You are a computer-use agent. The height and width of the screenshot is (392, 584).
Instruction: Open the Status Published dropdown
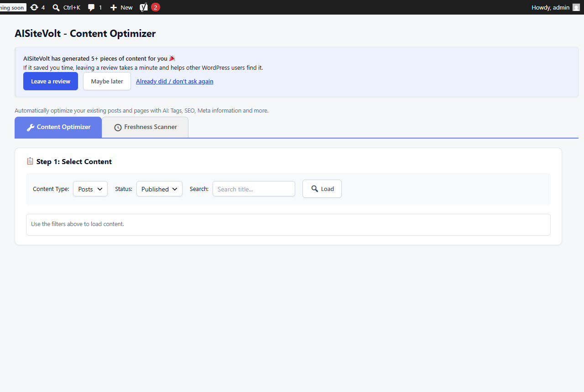pos(159,189)
